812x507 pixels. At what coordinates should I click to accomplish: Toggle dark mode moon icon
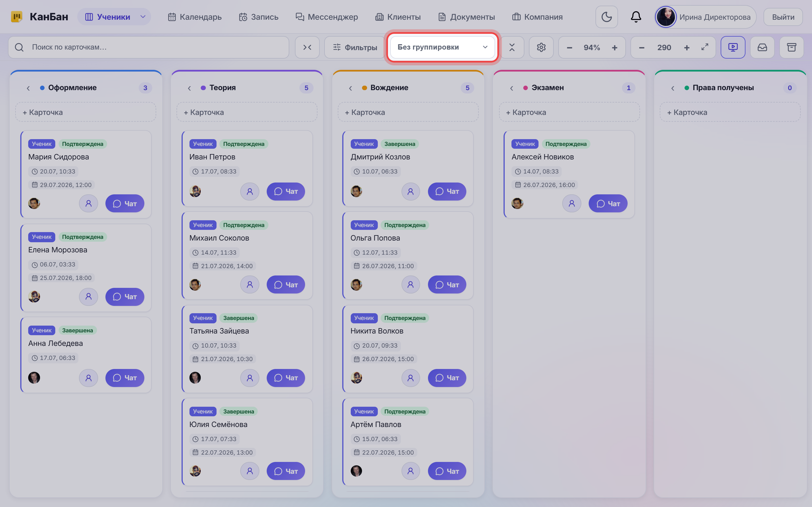[606, 17]
